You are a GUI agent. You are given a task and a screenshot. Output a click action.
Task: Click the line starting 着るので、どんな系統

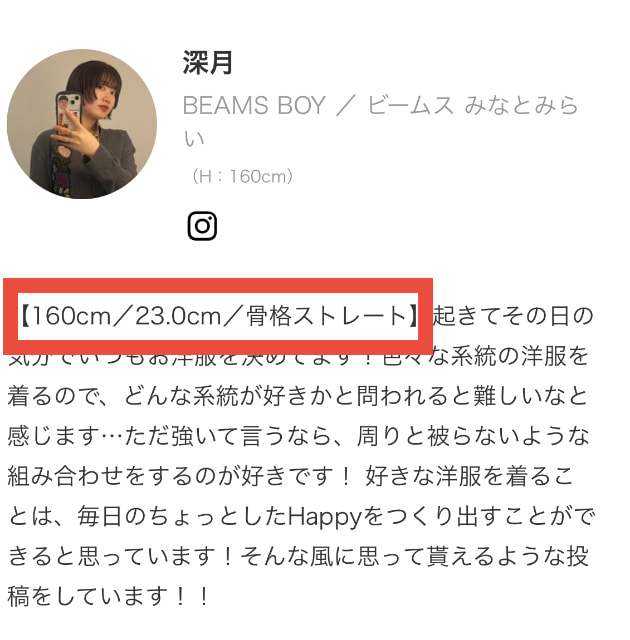pos(297,396)
